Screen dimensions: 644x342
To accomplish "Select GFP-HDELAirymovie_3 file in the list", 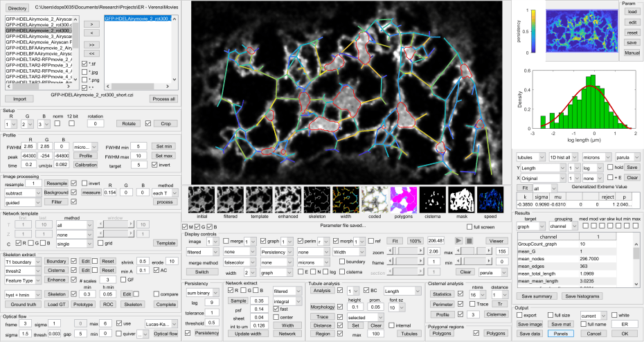I will (x=39, y=36).
